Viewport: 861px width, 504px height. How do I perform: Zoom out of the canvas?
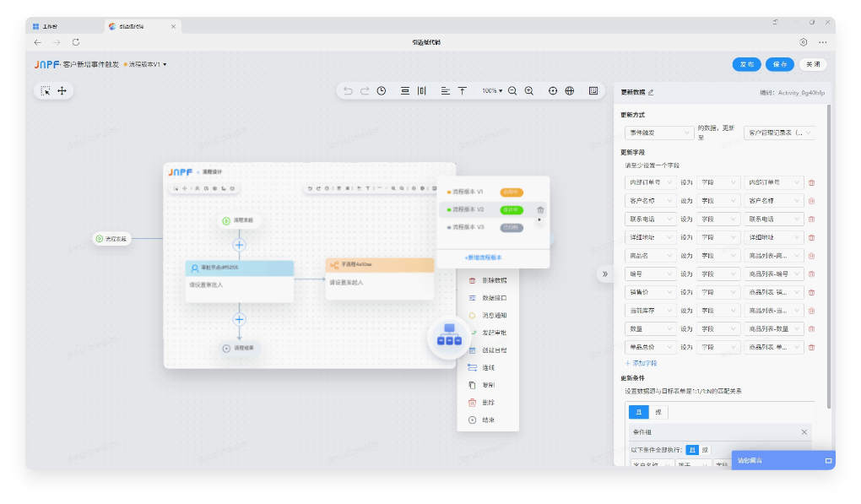coord(512,90)
